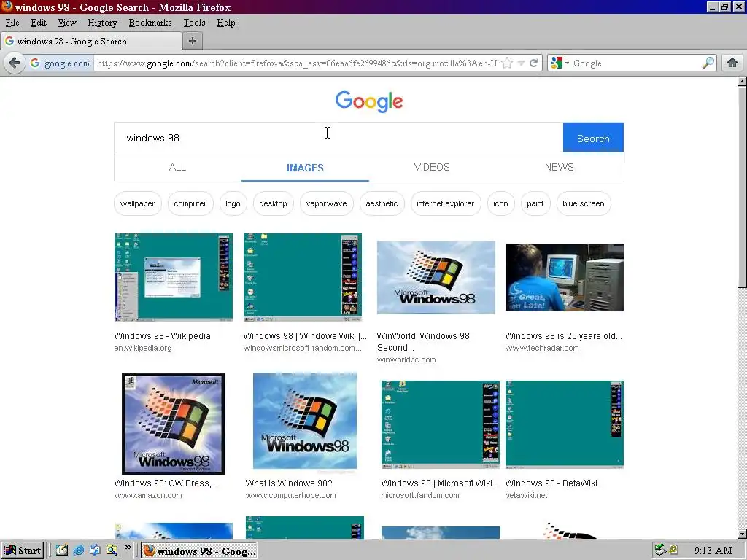747x560 pixels.
Task: Open the BetaWiki desktop thumbnail
Action: (x=565, y=424)
